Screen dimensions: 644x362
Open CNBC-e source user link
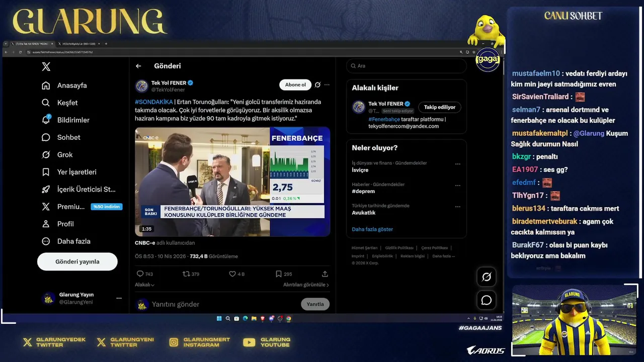145,243
